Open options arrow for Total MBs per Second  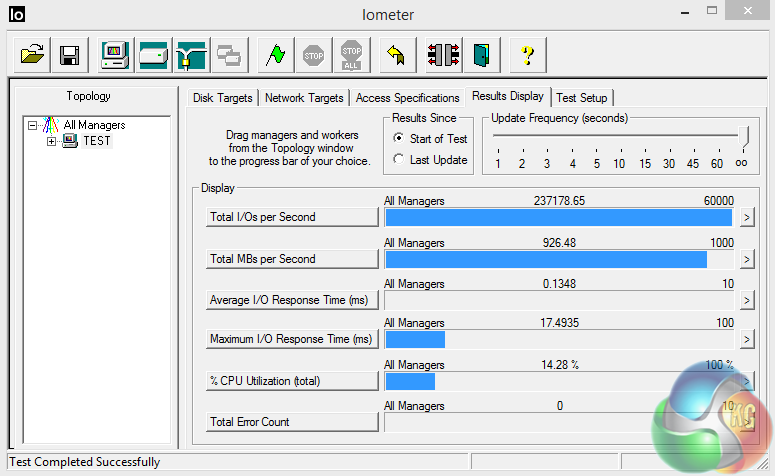[x=747, y=260]
